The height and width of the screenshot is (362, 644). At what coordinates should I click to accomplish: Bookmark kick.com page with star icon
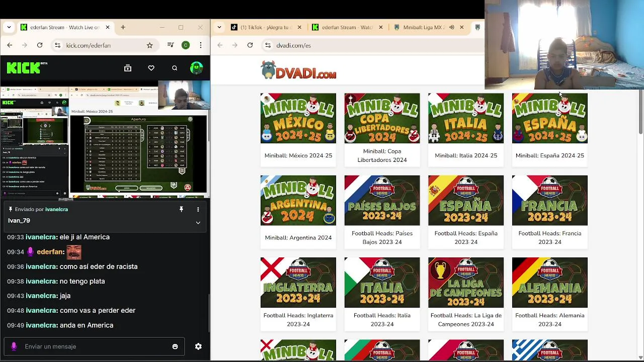point(149,45)
